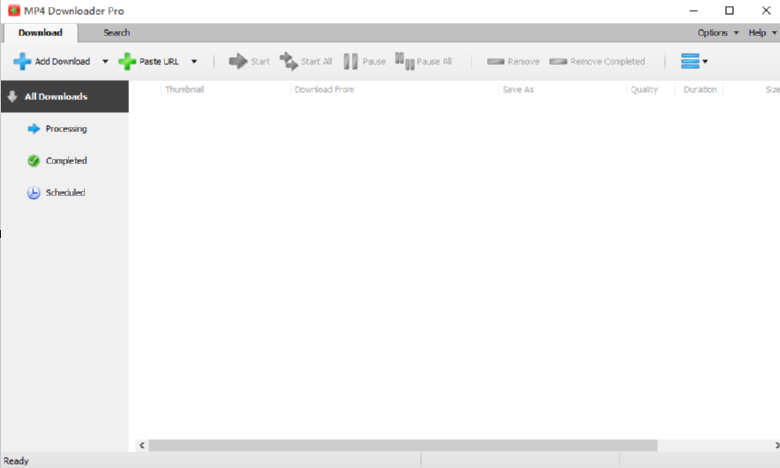Click the horizontal scrollbar thumb
This screenshot has height=468, width=780.
pyautogui.click(x=403, y=445)
